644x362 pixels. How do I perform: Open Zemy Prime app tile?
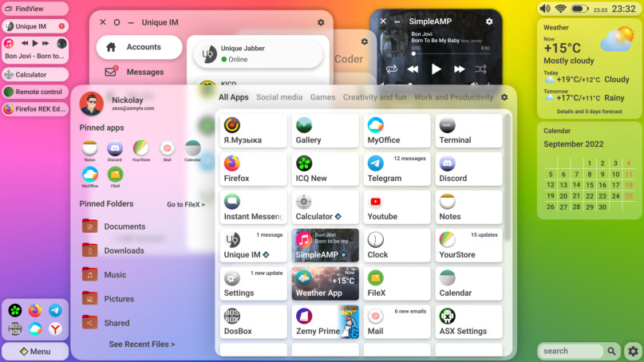click(x=326, y=322)
